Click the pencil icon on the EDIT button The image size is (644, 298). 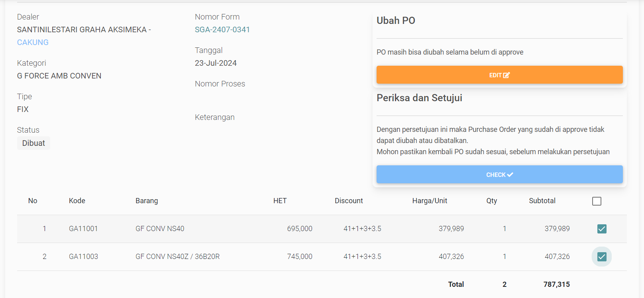tap(507, 75)
